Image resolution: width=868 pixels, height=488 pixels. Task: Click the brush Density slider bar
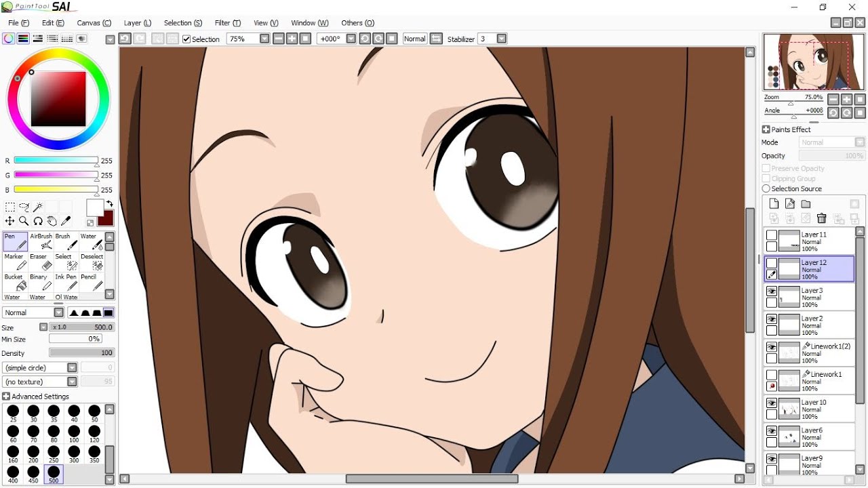click(81, 352)
